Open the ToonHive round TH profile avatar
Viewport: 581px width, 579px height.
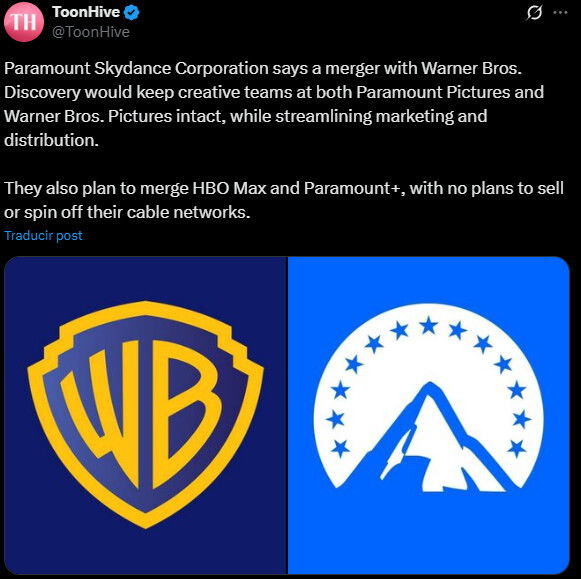[24, 22]
